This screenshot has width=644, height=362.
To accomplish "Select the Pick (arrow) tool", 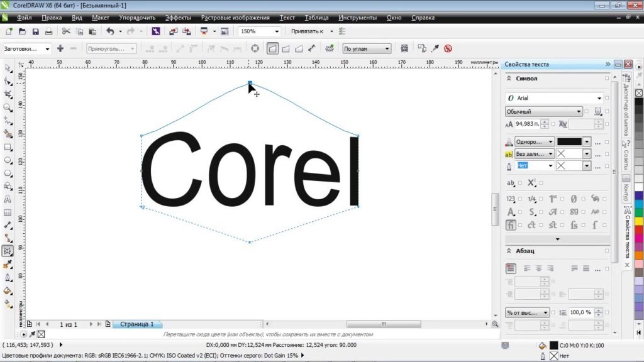I will 8,69.
